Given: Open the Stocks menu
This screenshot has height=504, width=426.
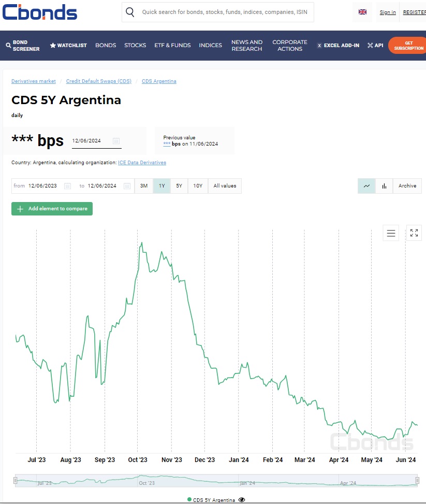Looking at the screenshot, I should click(x=135, y=45).
